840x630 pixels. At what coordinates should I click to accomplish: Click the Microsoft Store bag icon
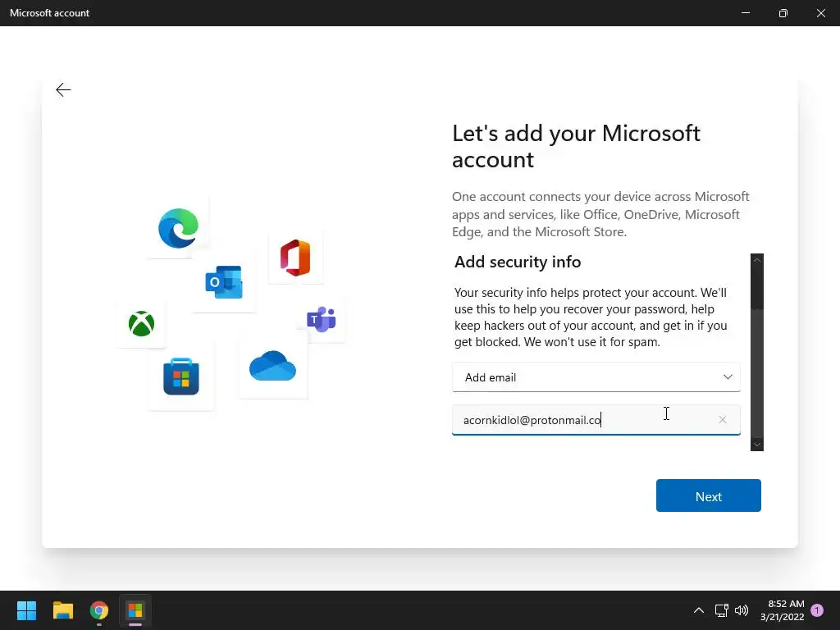181,377
